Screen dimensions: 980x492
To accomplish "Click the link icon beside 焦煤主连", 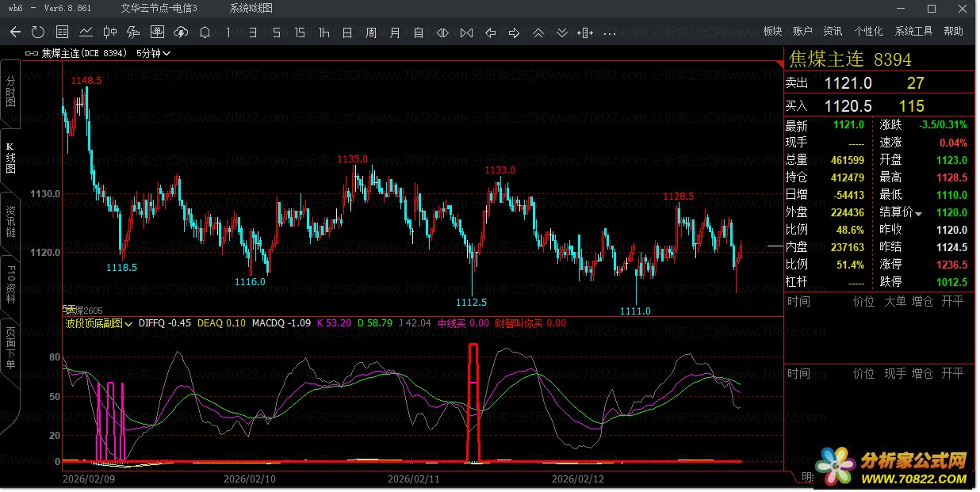I will tap(32, 53).
